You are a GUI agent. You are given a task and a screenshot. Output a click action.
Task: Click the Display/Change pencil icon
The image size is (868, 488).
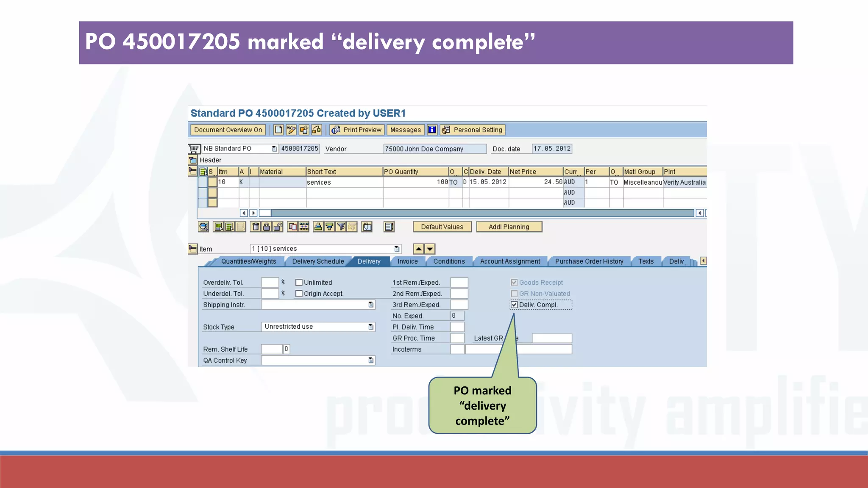click(291, 130)
